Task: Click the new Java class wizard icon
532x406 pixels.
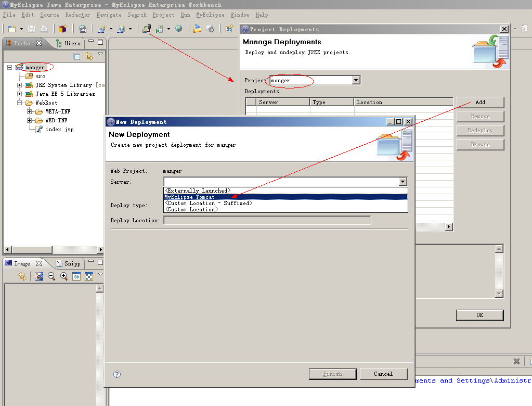Action: click(x=101, y=29)
